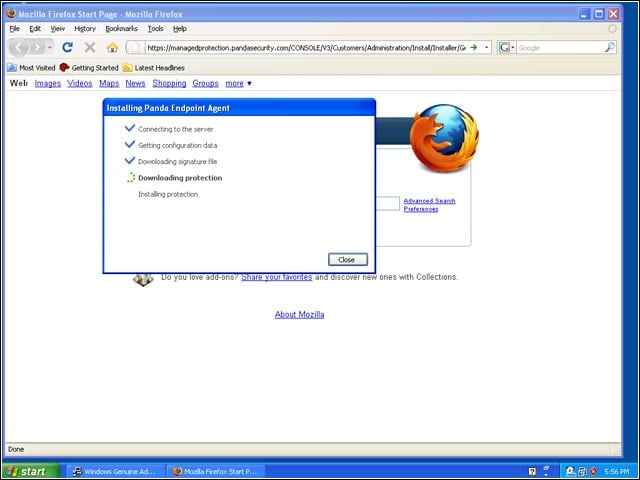The image size is (640, 480).
Task: Open the recent pages history dropdown
Action: pyautogui.click(x=50, y=48)
